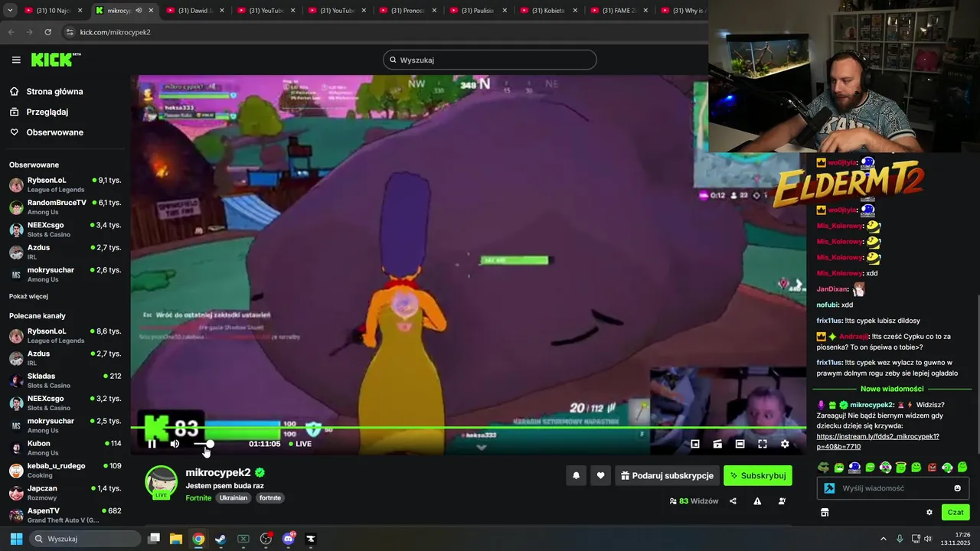Open kebab_u_rudego channel
This screenshot has width=980, height=551.
click(65, 470)
